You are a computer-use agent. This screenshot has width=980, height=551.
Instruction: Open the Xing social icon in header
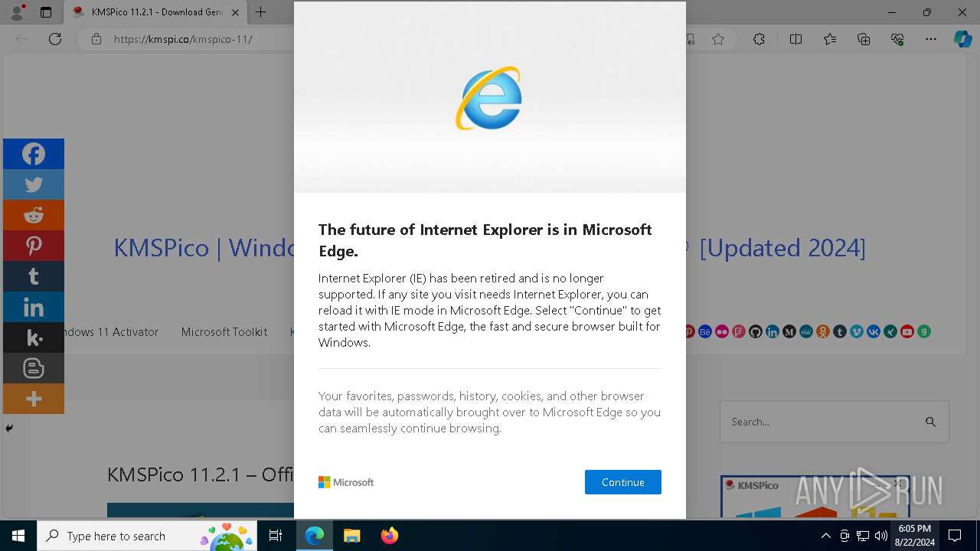(890, 331)
